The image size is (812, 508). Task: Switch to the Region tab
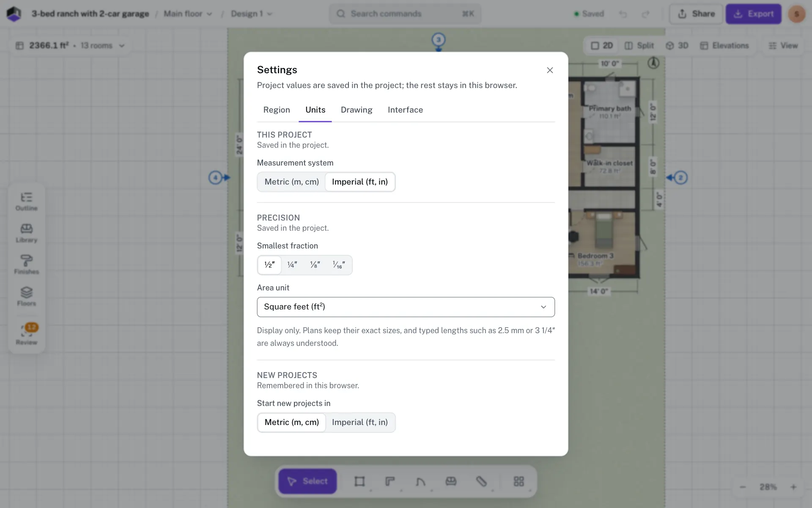pos(277,110)
